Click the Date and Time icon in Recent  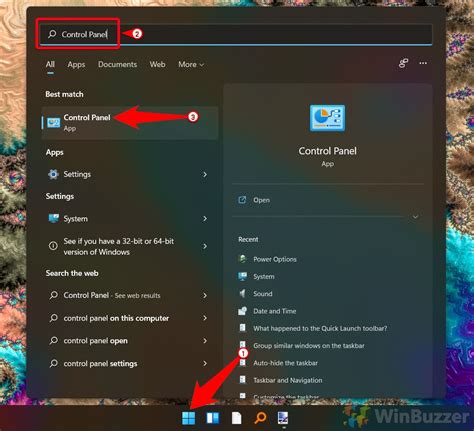[242, 311]
